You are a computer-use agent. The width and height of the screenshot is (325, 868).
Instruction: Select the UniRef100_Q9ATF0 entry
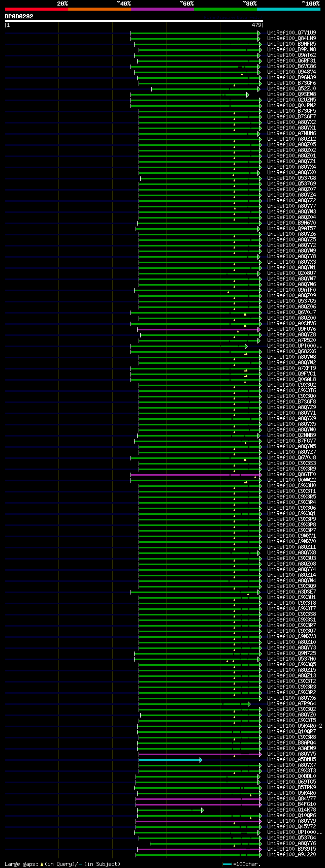pyautogui.click(x=291, y=290)
